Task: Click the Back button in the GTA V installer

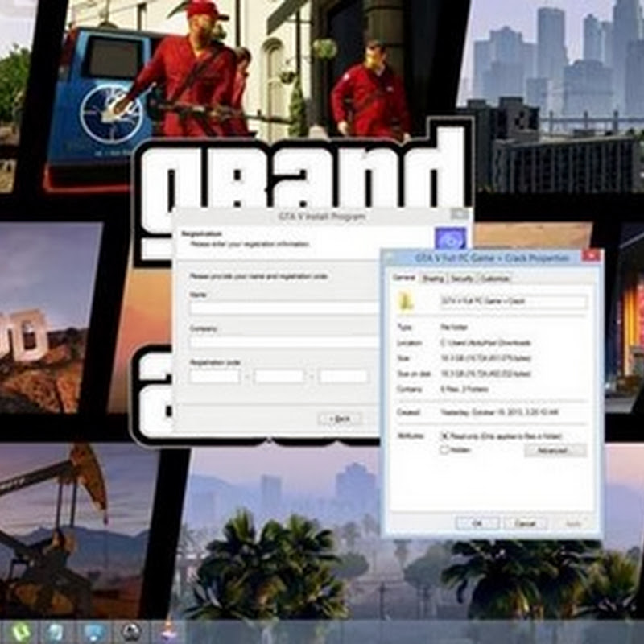Action: point(340,419)
